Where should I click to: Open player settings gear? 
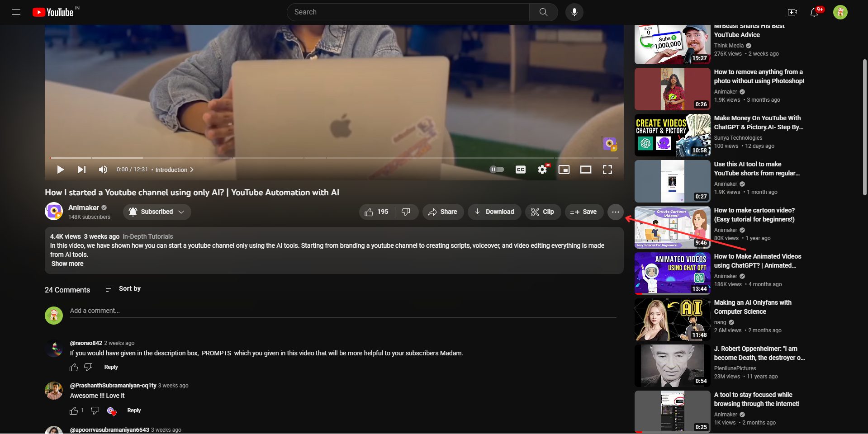542,170
